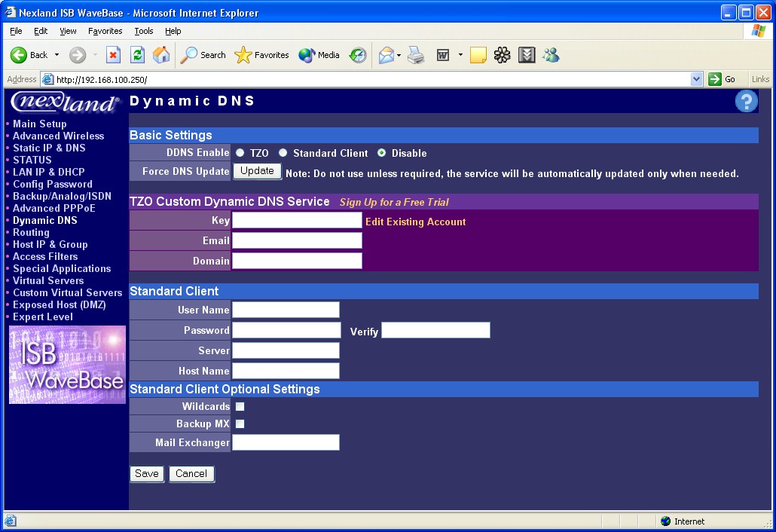Viewport: 776px width, 532px height.
Task: Print the page with the printer icon
Action: (x=416, y=55)
